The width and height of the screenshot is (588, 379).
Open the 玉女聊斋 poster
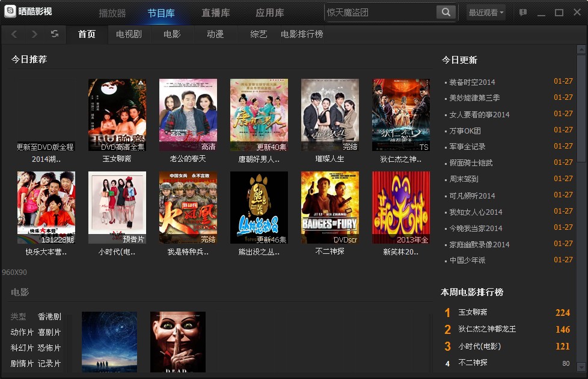pyautogui.click(x=117, y=115)
